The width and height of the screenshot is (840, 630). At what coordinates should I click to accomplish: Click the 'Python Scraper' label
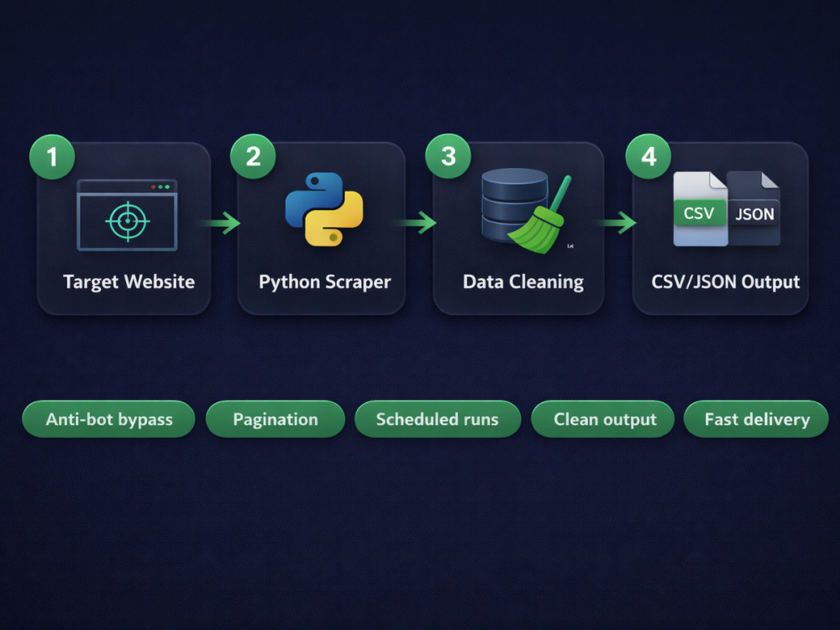point(324,282)
